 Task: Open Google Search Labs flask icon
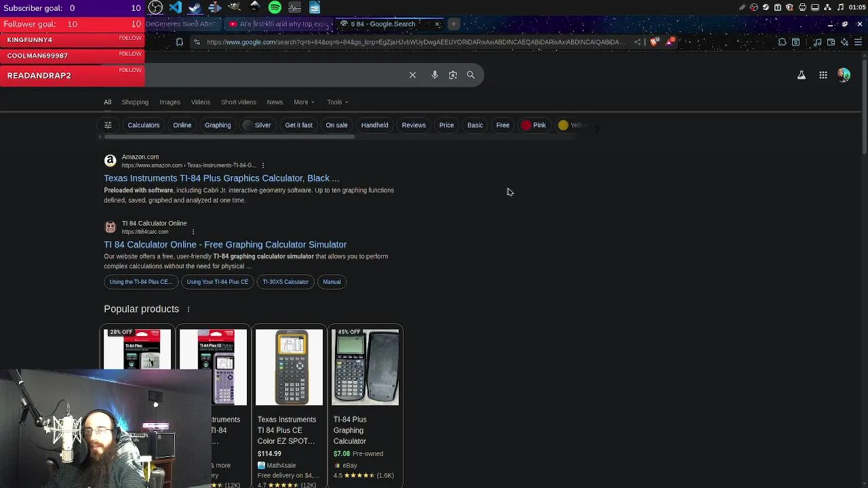click(802, 75)
